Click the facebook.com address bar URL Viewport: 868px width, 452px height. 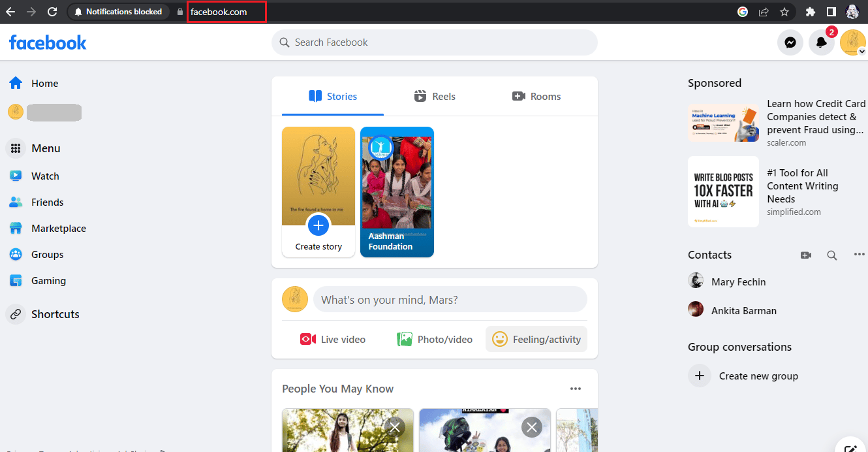[219, 12]
